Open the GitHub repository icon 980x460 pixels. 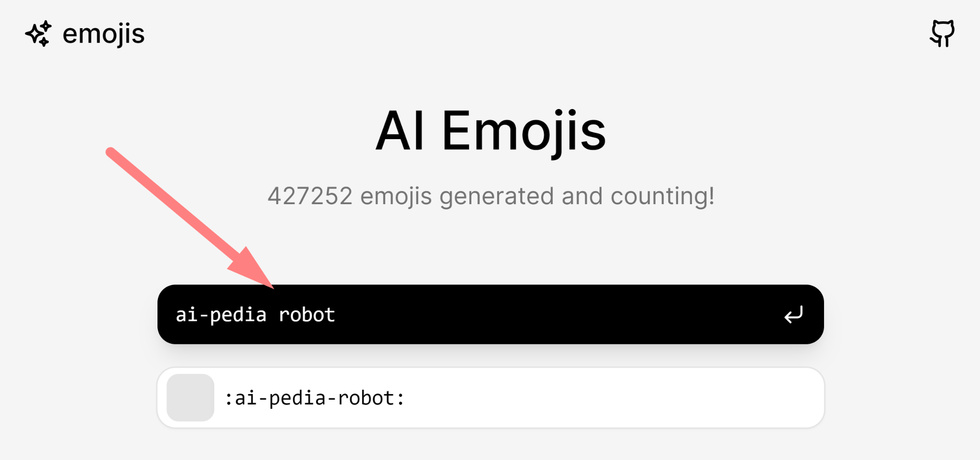click(942, 33)
